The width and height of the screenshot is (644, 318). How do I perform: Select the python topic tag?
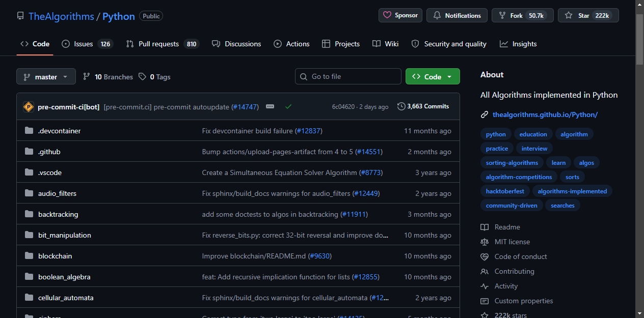click(496, 134)
